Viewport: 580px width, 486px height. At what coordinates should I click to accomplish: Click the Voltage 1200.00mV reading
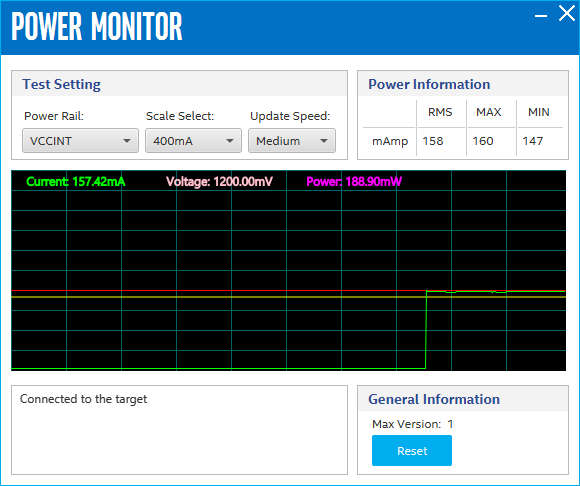tap(219, 182)
